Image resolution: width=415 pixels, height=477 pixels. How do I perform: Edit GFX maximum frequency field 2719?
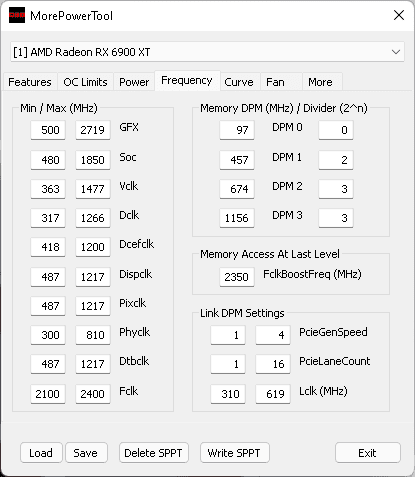point(93,130)
